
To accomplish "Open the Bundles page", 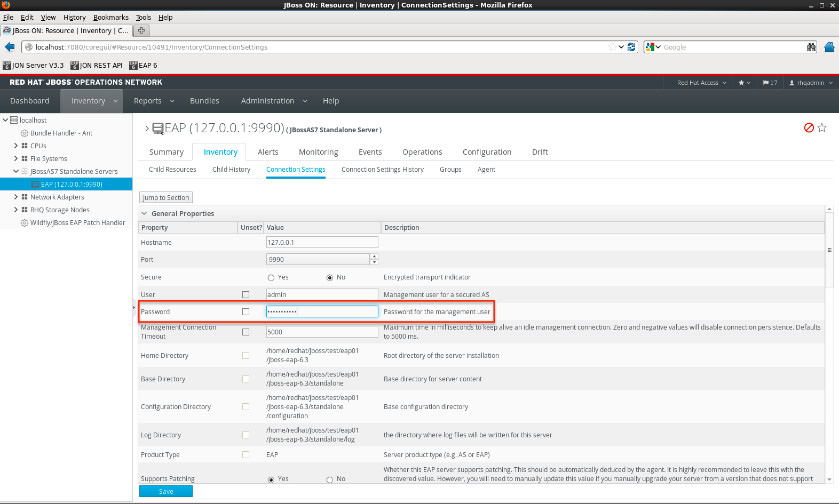I will [x=204, y=101].
